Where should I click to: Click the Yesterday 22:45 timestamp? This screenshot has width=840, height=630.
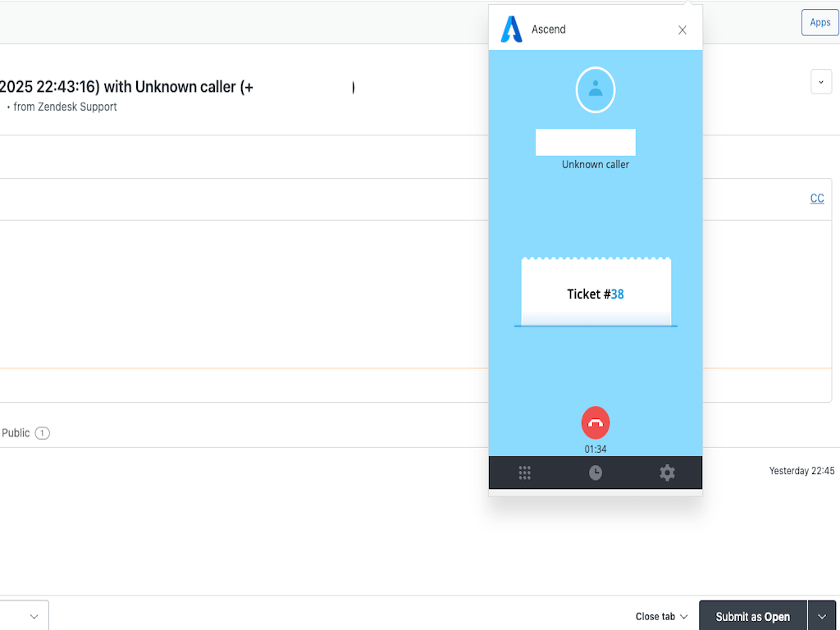tap(801, 471)
